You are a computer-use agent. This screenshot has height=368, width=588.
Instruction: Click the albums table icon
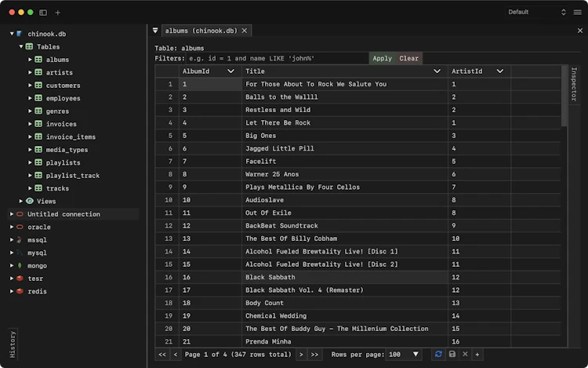pos(38,60)
